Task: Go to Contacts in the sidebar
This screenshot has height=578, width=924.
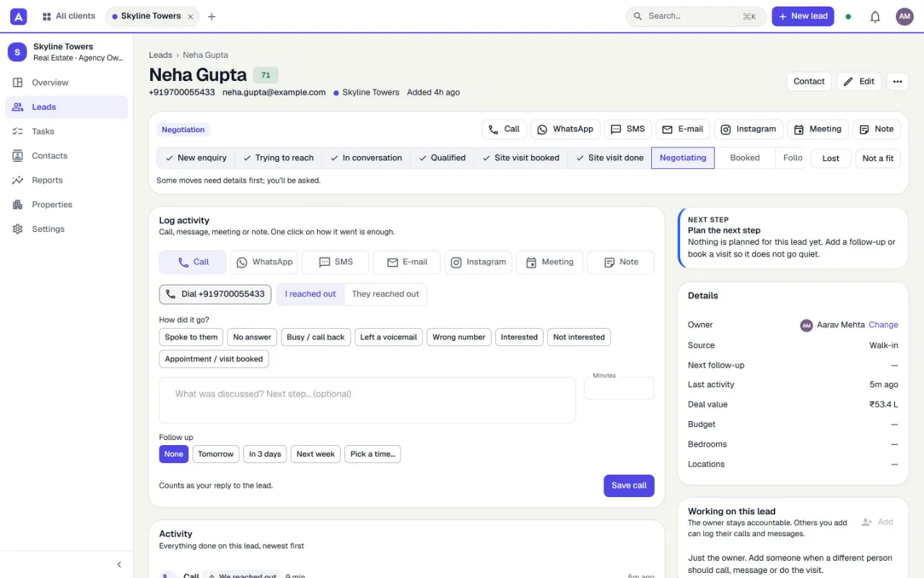Action: 66,156
